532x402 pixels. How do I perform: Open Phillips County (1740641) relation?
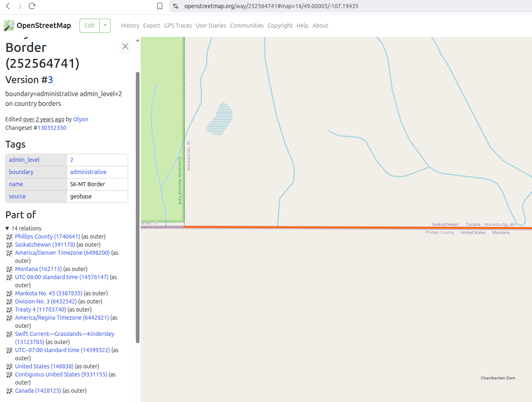pyautogui.click(x=47, y=236)
